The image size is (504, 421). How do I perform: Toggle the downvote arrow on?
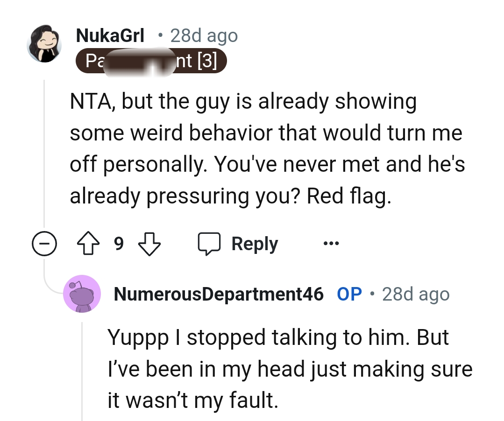(149, 243)
